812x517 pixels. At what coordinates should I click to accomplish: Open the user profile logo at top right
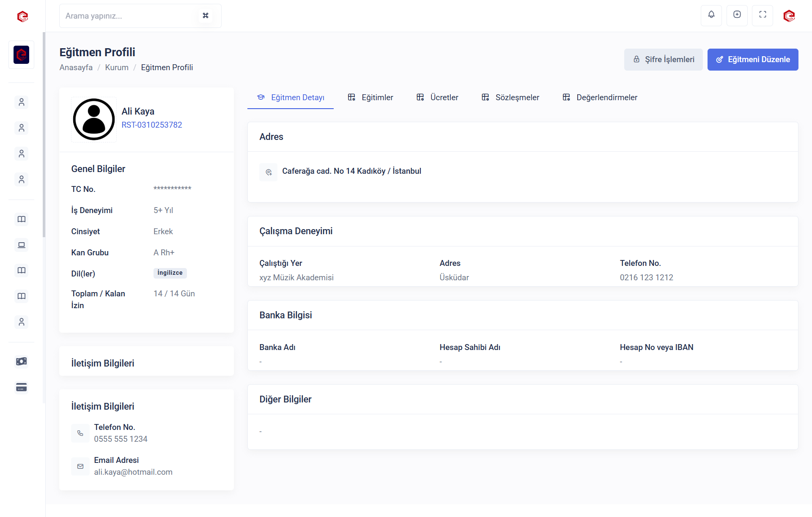789,16
